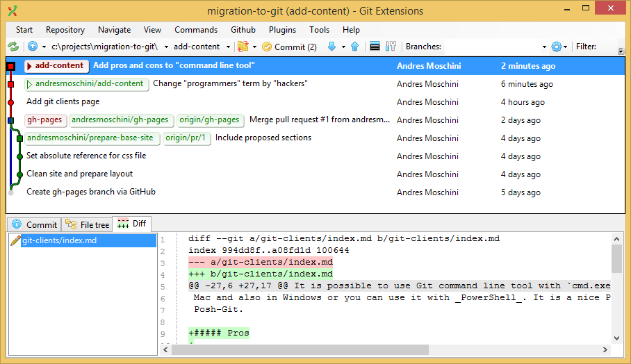Select commit 'Add pros and cons to "command line tool"'
The image size is (631, 364).
coord(174,65)
